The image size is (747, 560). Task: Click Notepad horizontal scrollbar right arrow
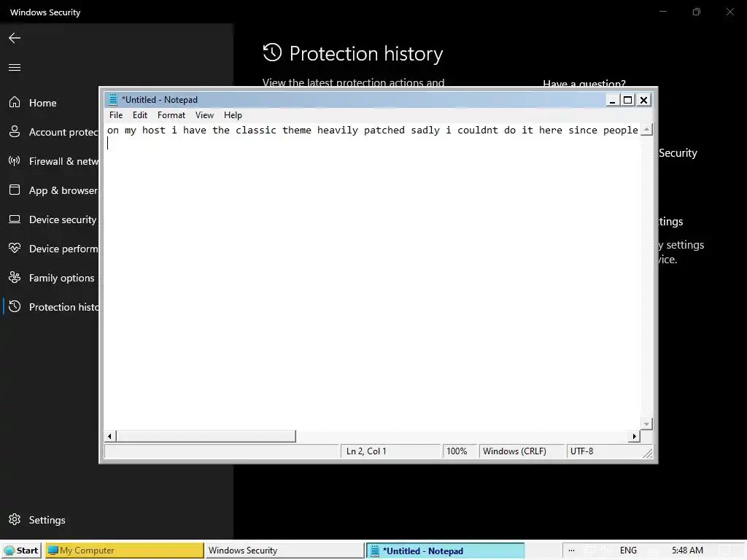click(x=634, y=436)
